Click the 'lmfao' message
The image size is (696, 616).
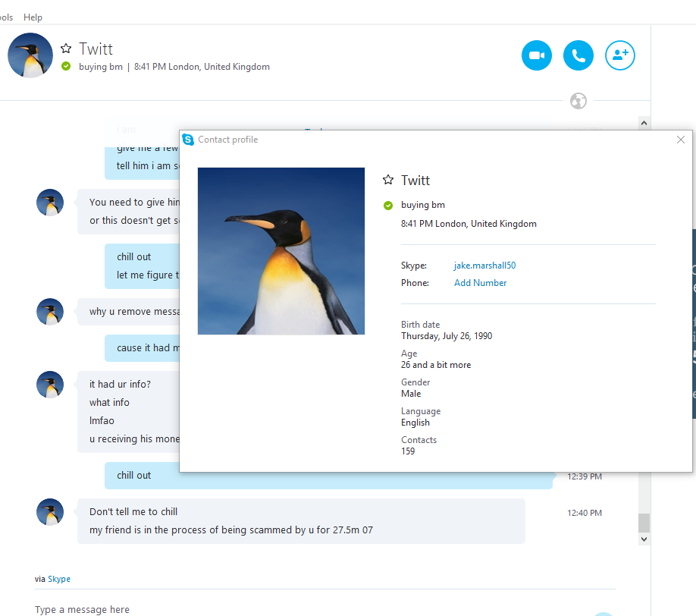click(102, 420)
